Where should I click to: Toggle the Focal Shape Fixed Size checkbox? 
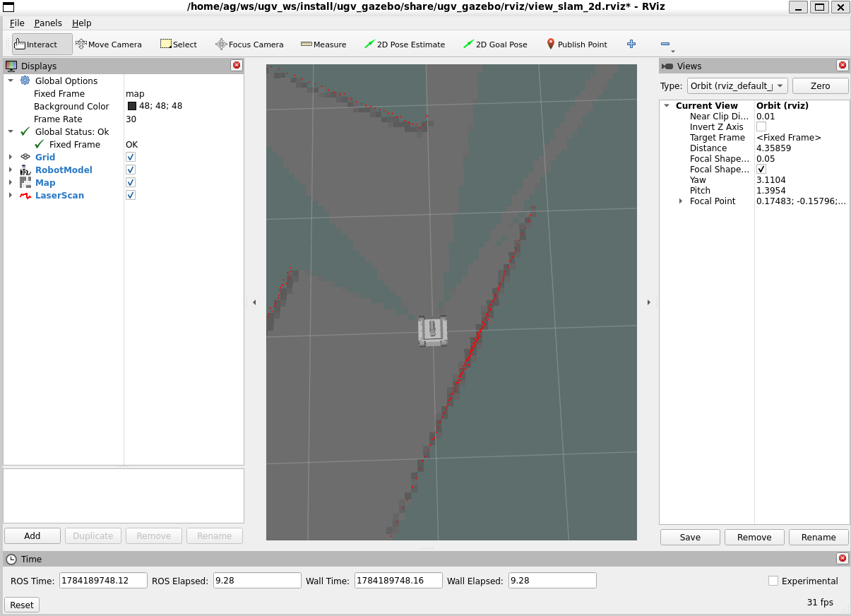(x=761, y=169)
